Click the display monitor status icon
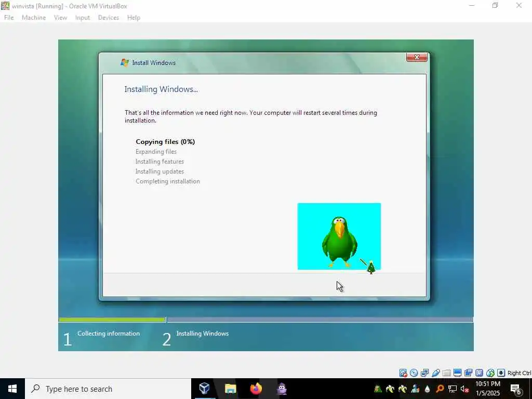This screenshot has width=532, height=399. [x=457, y=373]
